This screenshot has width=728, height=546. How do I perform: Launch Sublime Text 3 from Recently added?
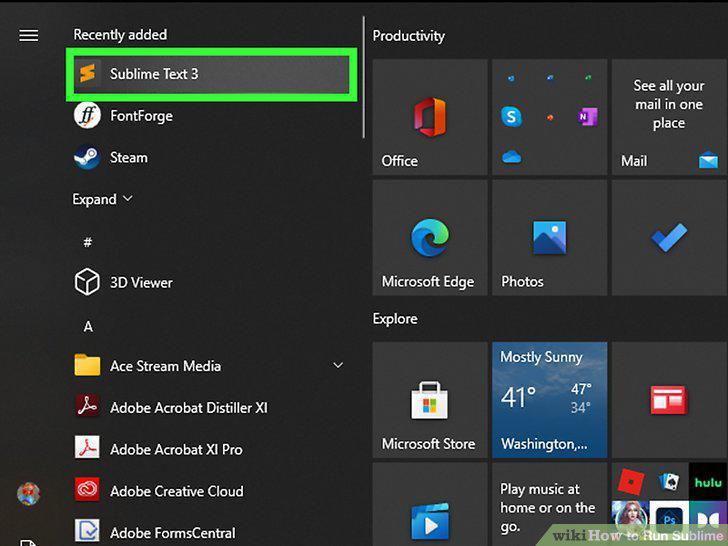[211, 74]
